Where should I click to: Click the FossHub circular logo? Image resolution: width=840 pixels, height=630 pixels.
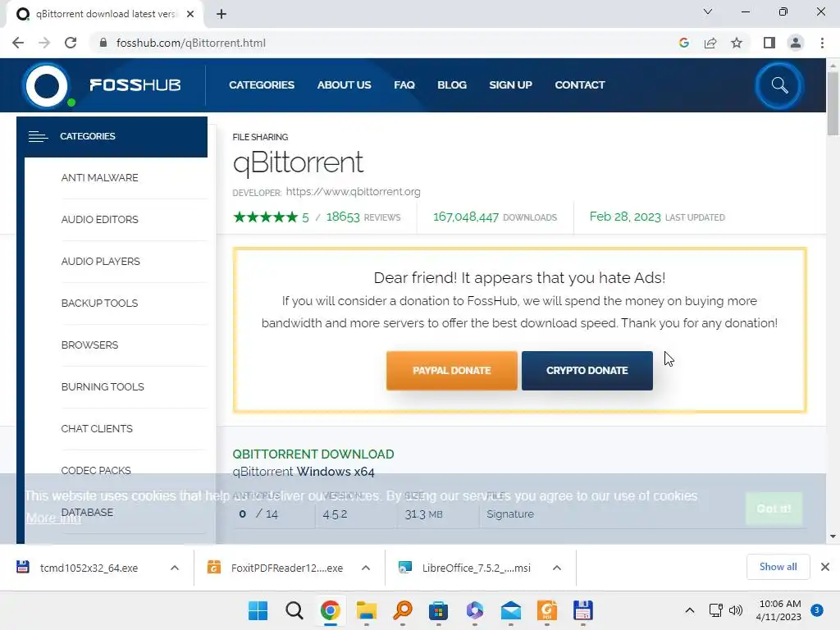(x=47, y=85)
